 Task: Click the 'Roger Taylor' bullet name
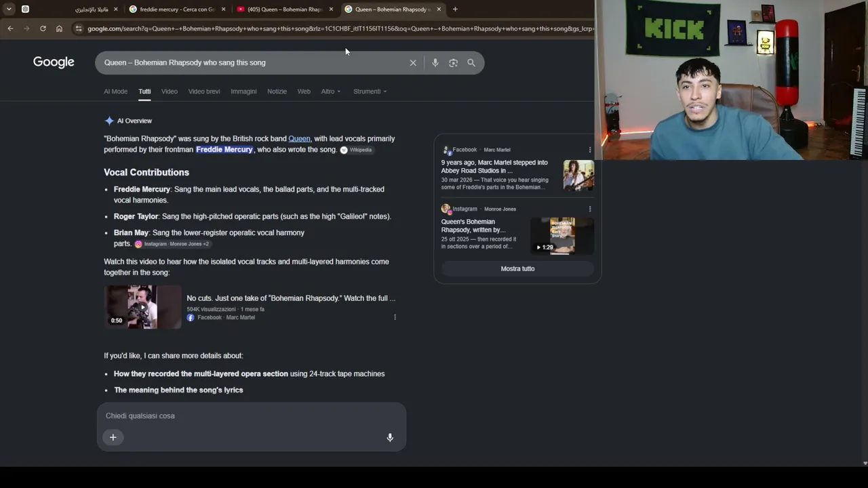[136, 216]
